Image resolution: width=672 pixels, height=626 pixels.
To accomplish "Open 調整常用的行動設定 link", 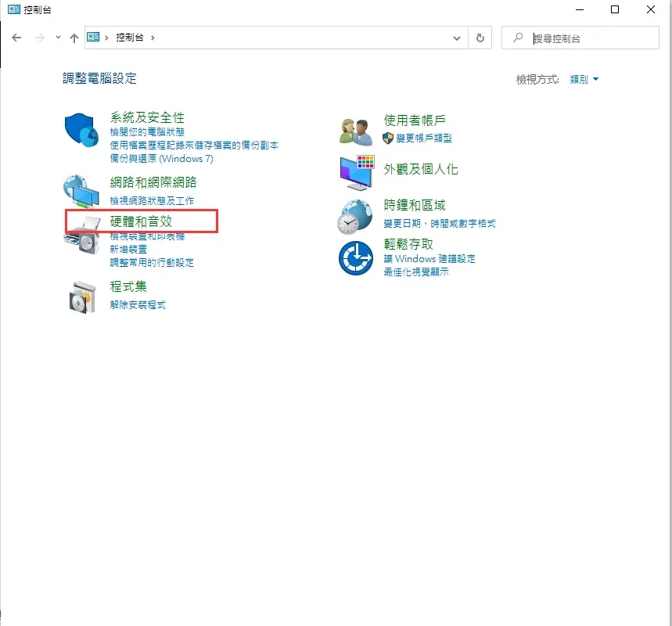I will 152,262.
